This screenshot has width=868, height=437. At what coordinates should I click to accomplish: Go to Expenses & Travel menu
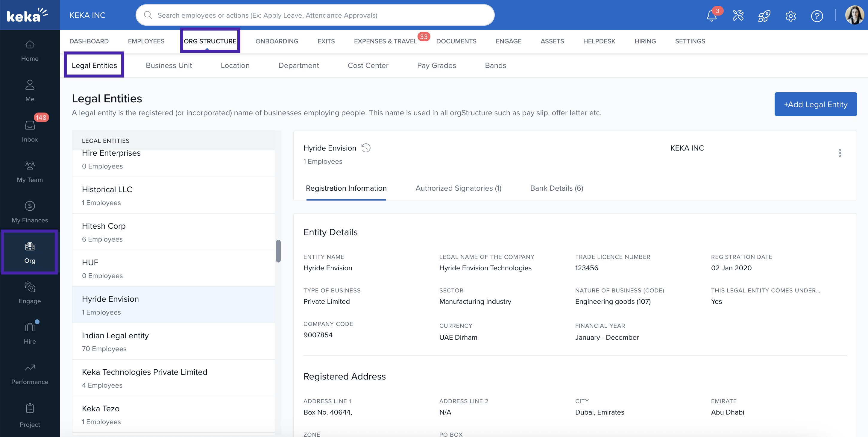(385, 41)
